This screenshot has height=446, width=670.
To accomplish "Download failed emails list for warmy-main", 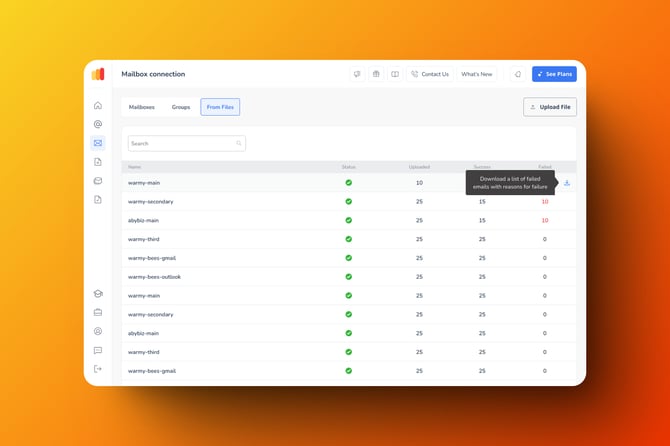I will click(567, 183).
